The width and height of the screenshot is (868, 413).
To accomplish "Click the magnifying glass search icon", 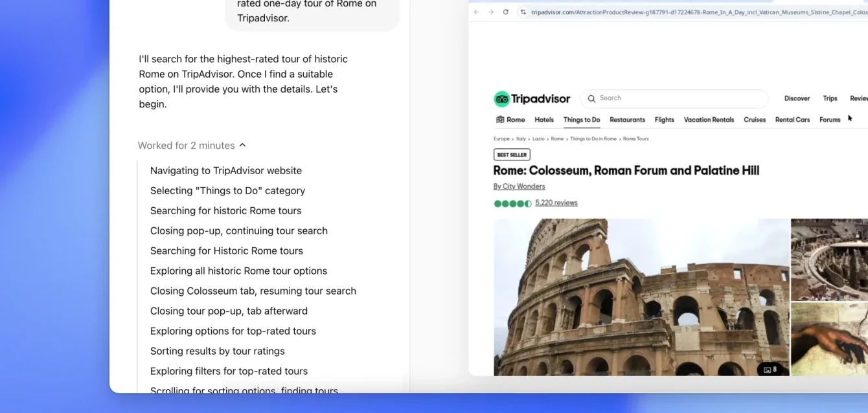I will [x=591, y=99].
